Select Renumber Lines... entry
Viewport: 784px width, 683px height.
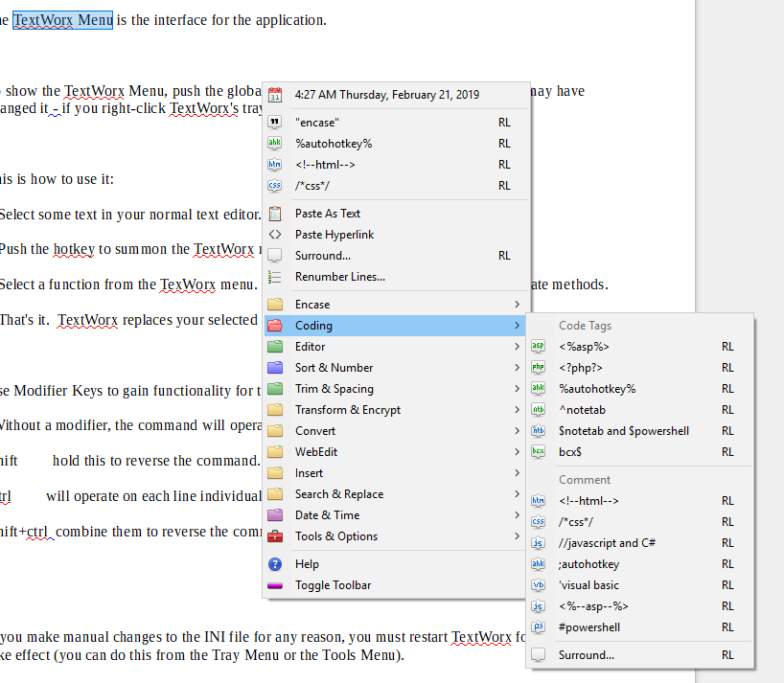[x=397, y=277]
